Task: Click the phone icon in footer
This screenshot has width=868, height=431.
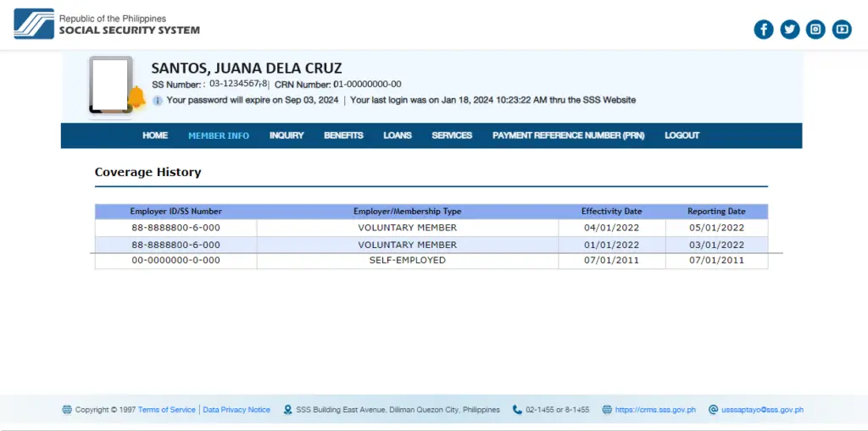Action: click(517, 410)
